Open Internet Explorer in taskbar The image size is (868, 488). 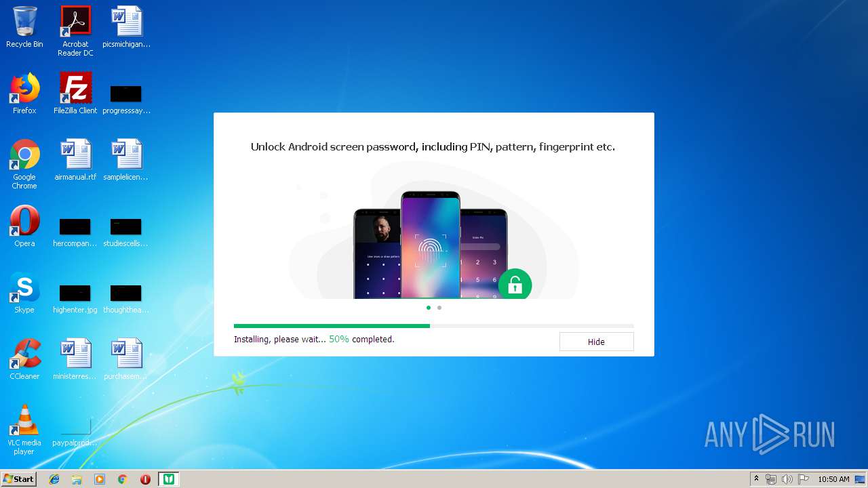[54, 479]
